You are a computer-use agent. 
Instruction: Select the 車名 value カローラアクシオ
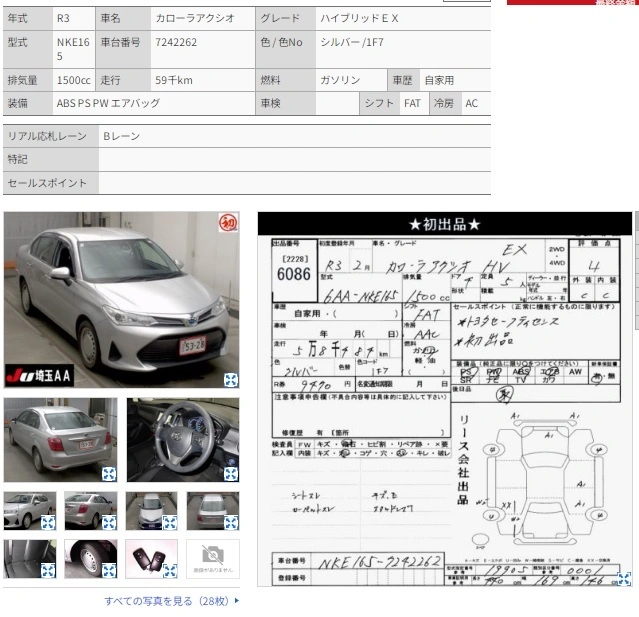pos(195,18)
